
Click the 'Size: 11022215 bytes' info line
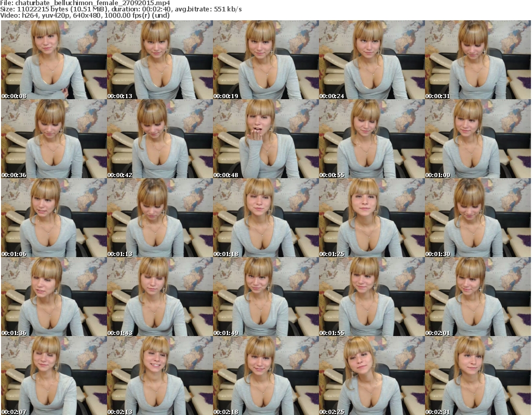(121, 9)
